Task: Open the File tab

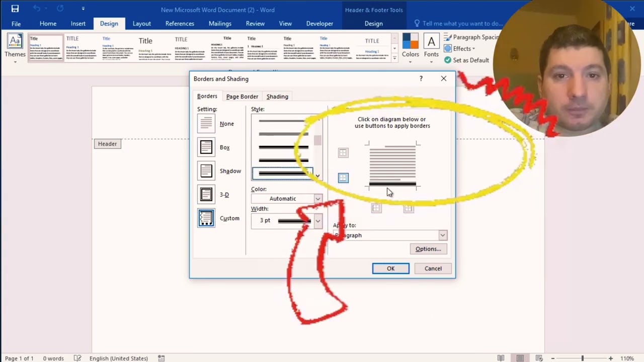Action: [16, 24]
